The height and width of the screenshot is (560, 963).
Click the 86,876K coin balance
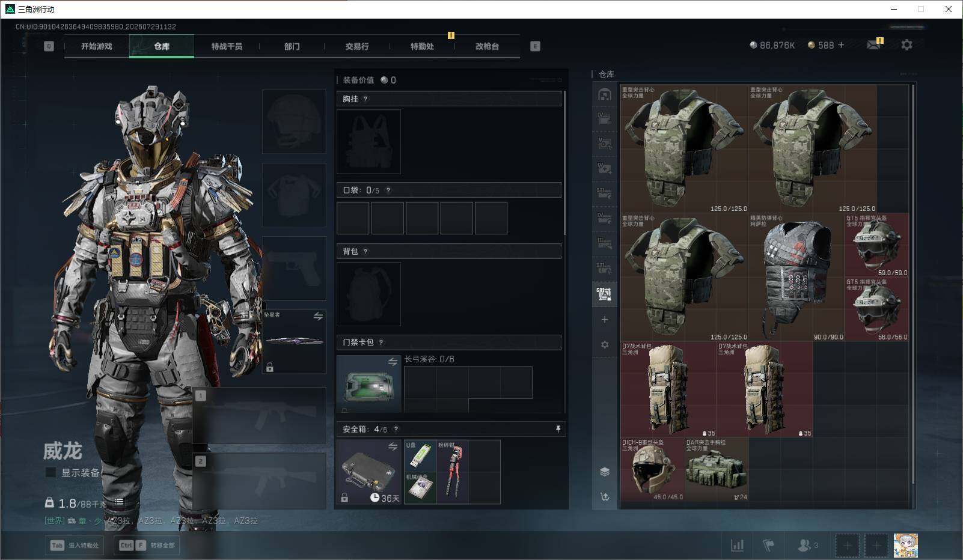[x=772, y=45]
